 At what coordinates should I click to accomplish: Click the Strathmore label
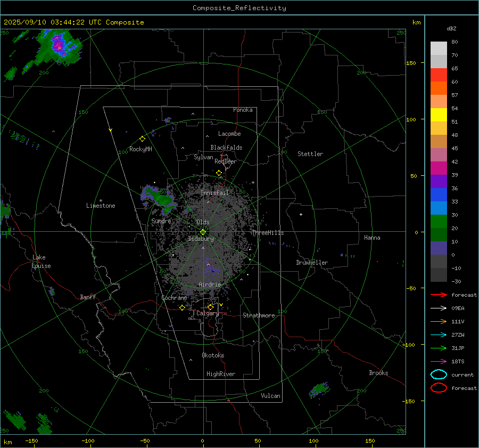[259, 315]
